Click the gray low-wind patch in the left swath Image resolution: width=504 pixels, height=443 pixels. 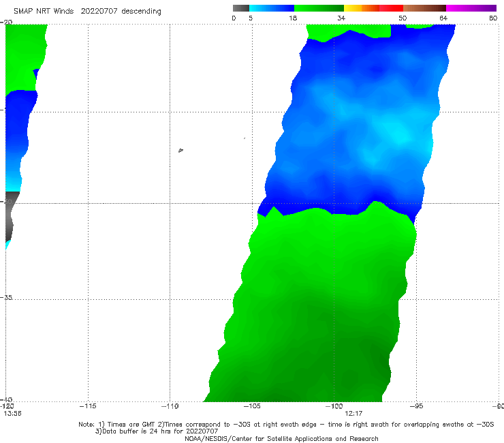10,215
